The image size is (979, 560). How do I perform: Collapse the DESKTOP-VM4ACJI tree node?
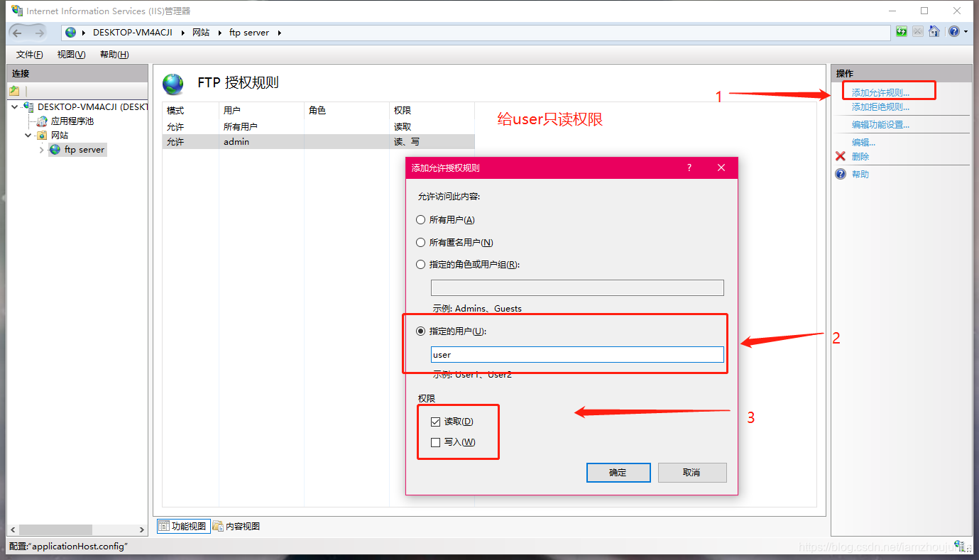tap(16, 107)
